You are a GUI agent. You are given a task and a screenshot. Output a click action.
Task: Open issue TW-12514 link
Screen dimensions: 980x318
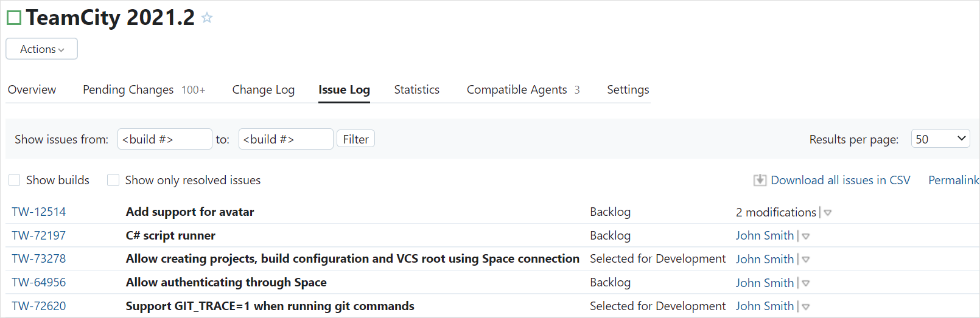pyautogui.click(x=39, y=212)
